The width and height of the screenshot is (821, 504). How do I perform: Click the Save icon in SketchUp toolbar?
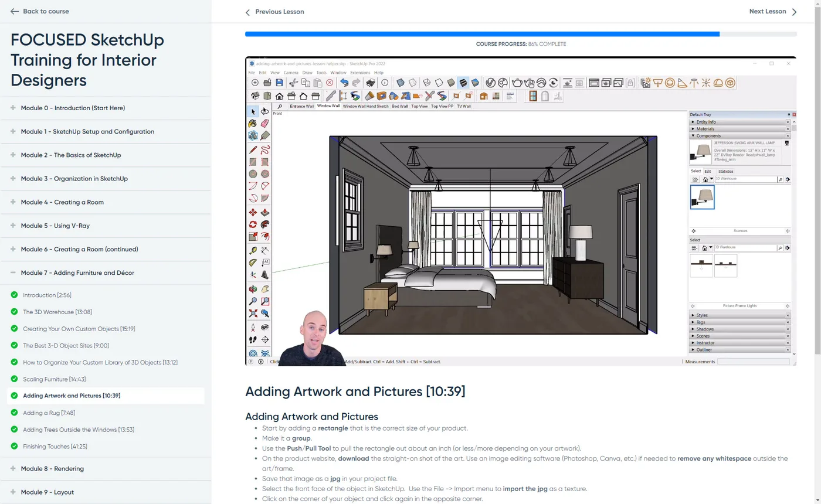click(279, 83)
